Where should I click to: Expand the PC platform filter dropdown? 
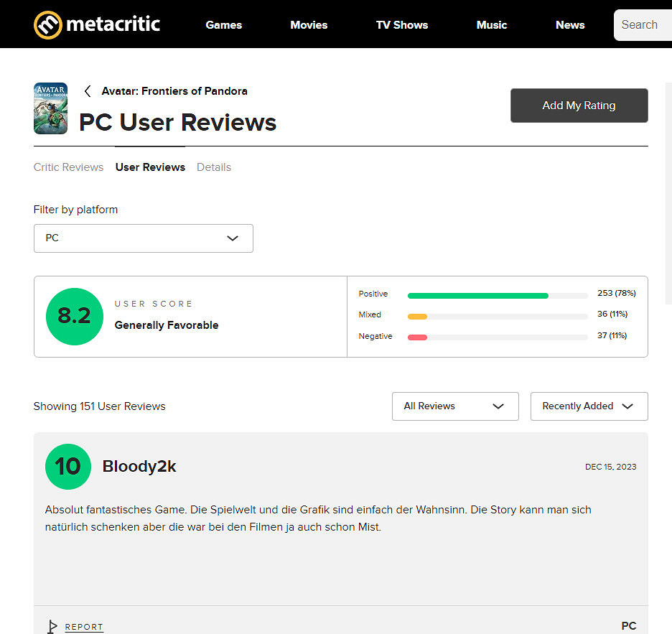(144, 238)
